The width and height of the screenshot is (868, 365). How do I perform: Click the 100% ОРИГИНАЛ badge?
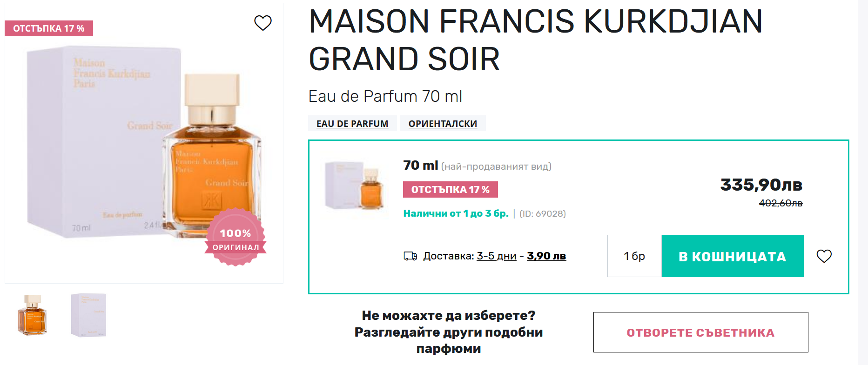(x=236, y=238)
